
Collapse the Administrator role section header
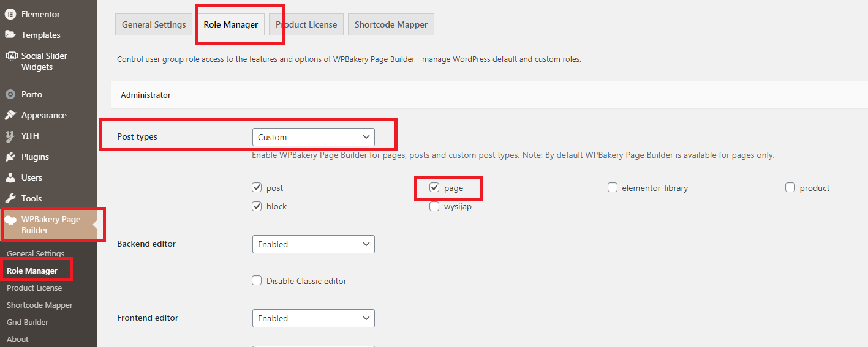489,95
